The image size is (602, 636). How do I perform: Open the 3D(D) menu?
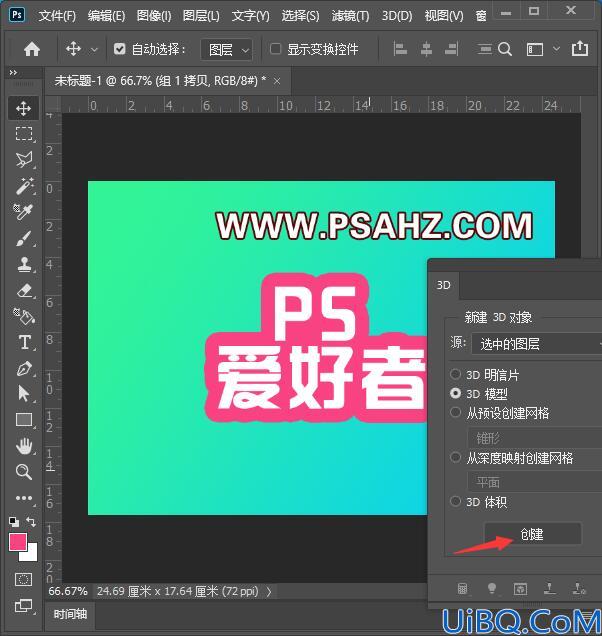pyautogui.click(x=397, y=16)
